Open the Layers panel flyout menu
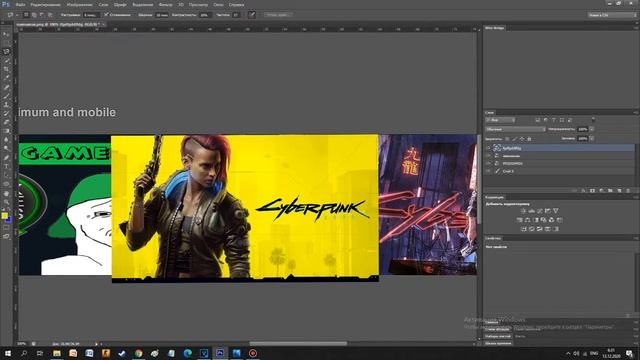Image resolution: width=640 pixels, height=360 pixels. pos(635,113)
